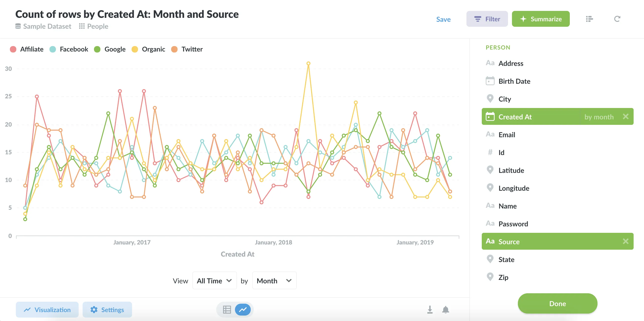Click the chart title text
The width and height of the screenshot is (644, 321).
click(127, 14)
